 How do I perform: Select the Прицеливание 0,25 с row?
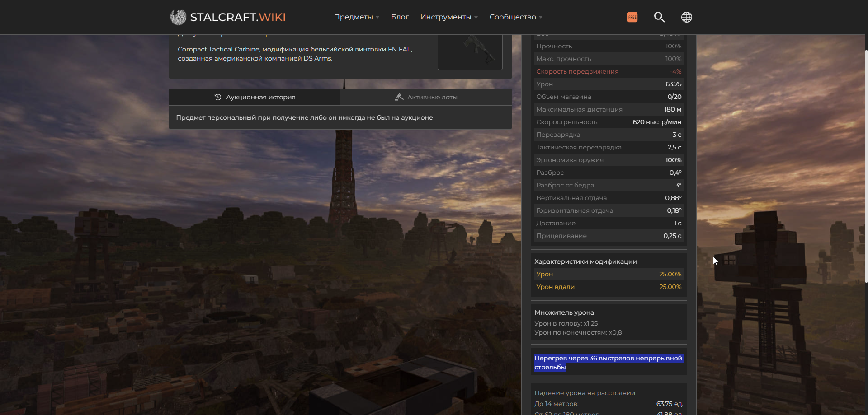(x=609, y=236)
